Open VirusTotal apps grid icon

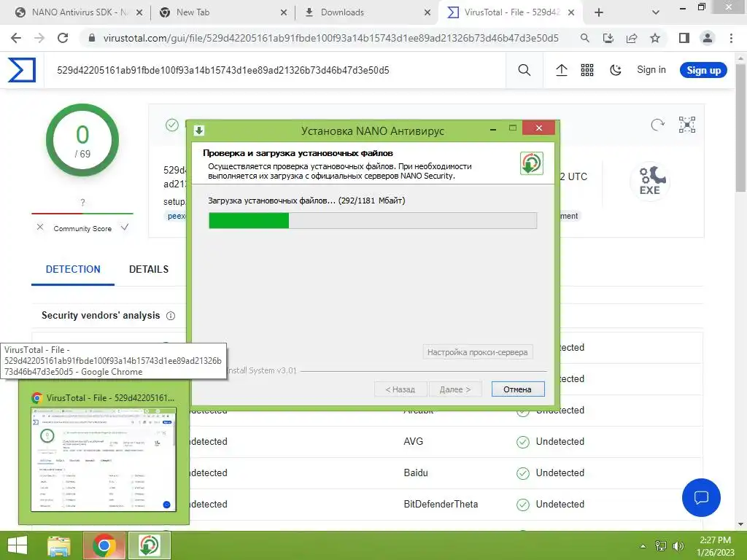coord(587,70)
